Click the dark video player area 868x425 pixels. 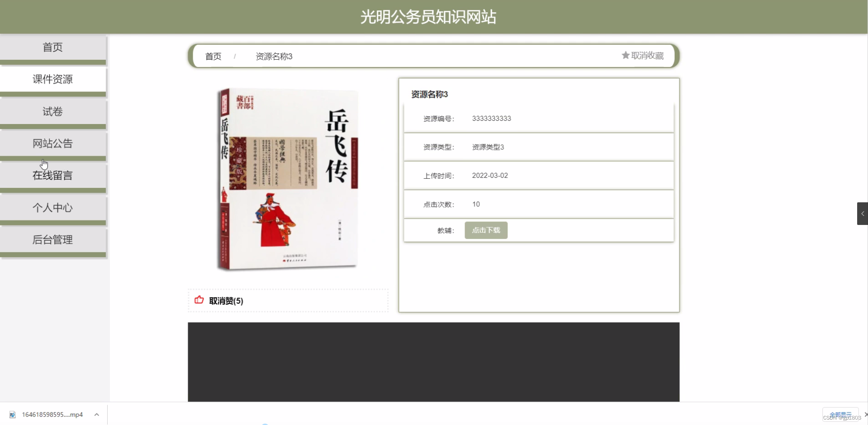tap(433, 362)
